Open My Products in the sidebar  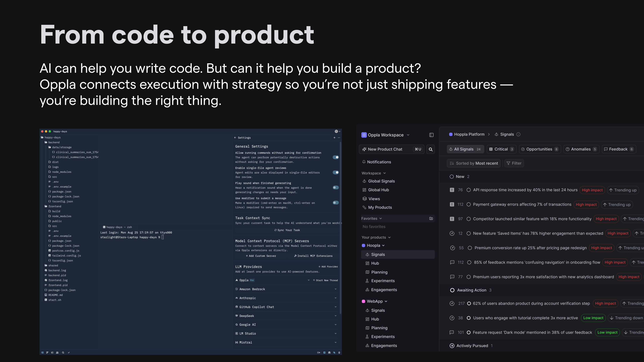coord(377,207)
